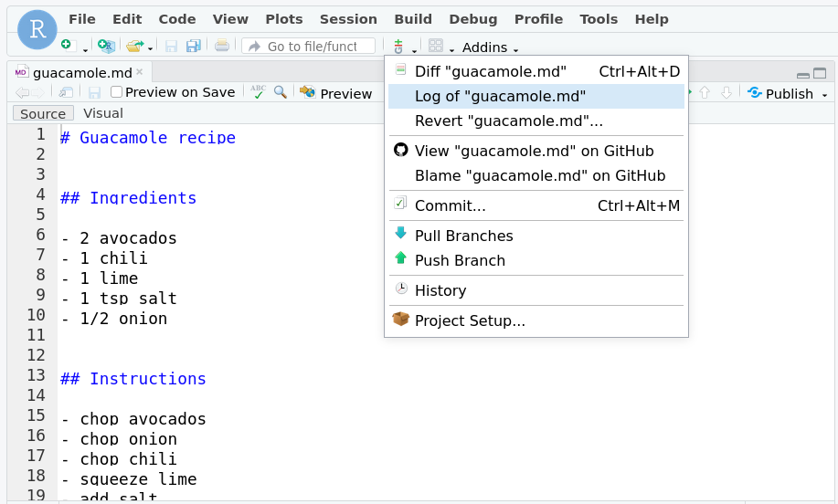Open the Publish dropdown arrow

pos(824,94)
